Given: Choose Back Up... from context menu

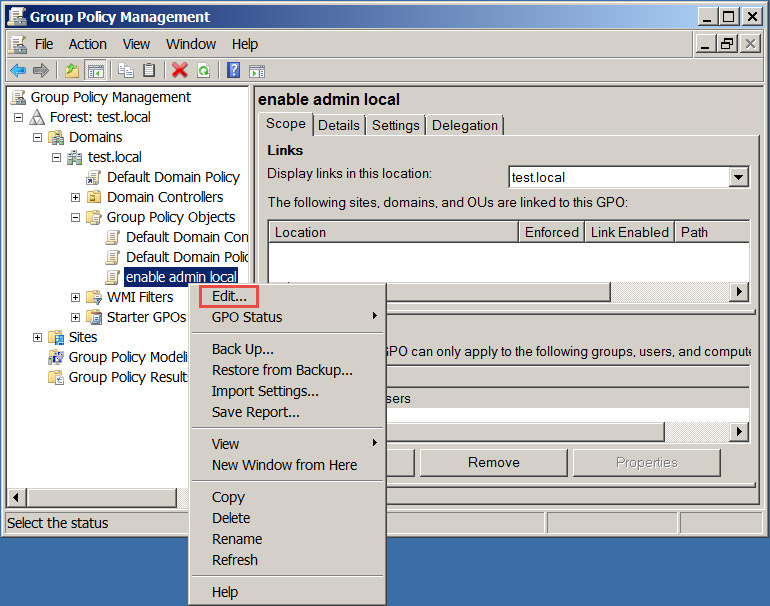Looking at the screenshot, I should point(287,349).
